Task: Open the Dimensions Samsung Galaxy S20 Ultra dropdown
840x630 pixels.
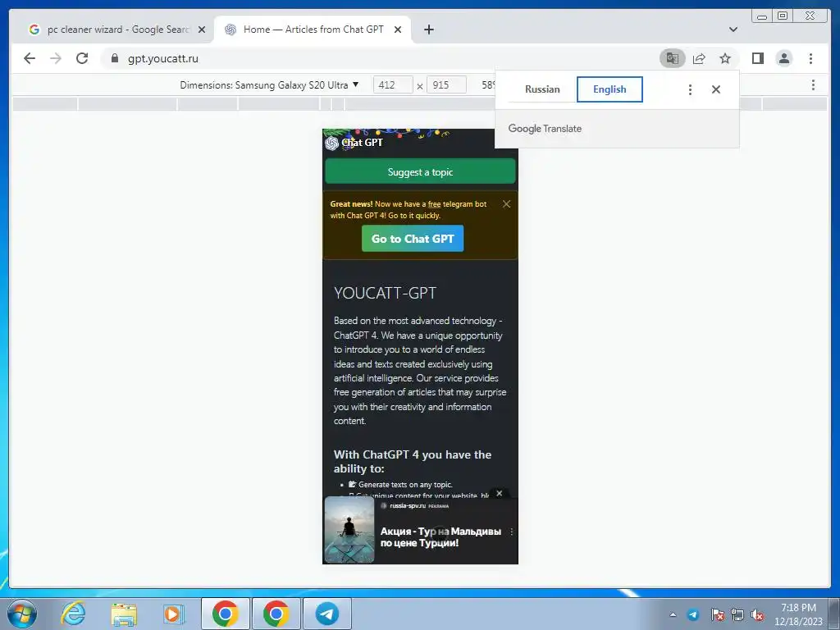Action: click(x=269, y=85)
